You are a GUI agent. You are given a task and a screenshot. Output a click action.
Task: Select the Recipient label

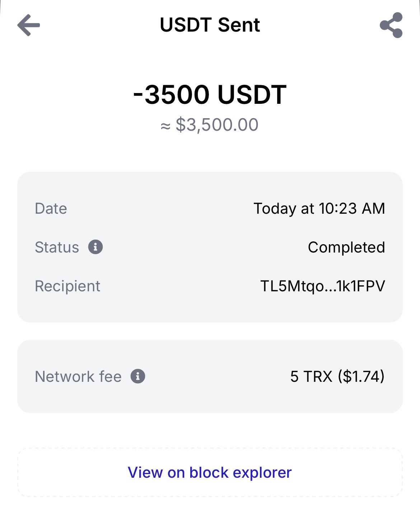tap(67, 286)
